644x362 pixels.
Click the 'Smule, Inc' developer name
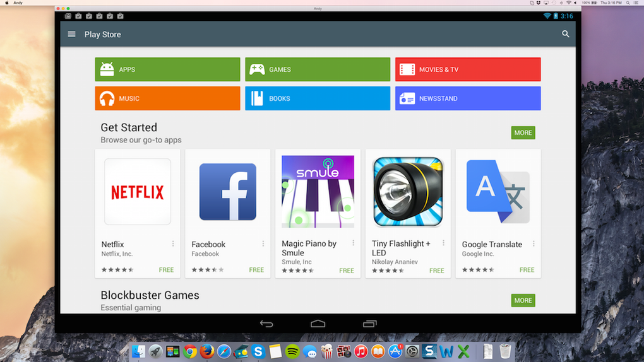pos(297,262)
